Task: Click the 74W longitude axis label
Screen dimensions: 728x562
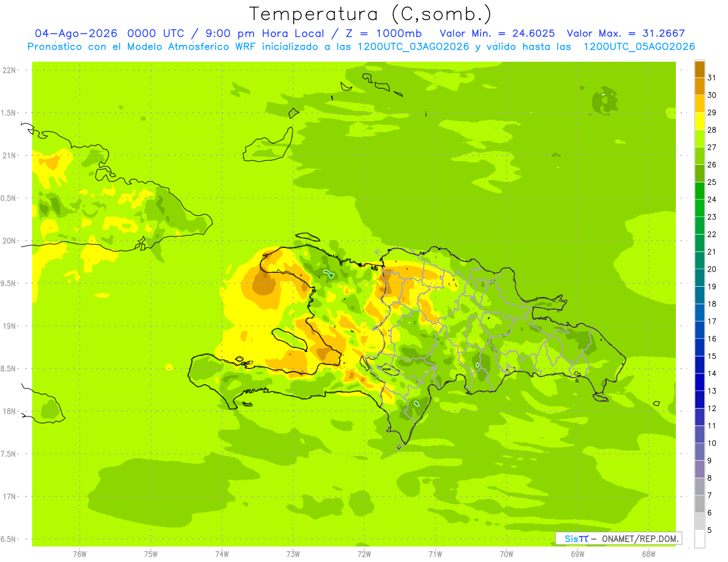Action: click(222, 554)
